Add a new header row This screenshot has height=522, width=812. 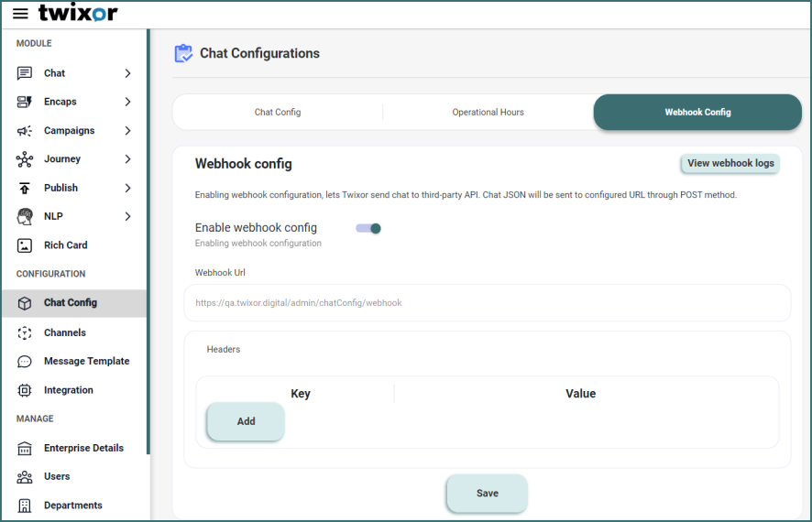[246, 421]
